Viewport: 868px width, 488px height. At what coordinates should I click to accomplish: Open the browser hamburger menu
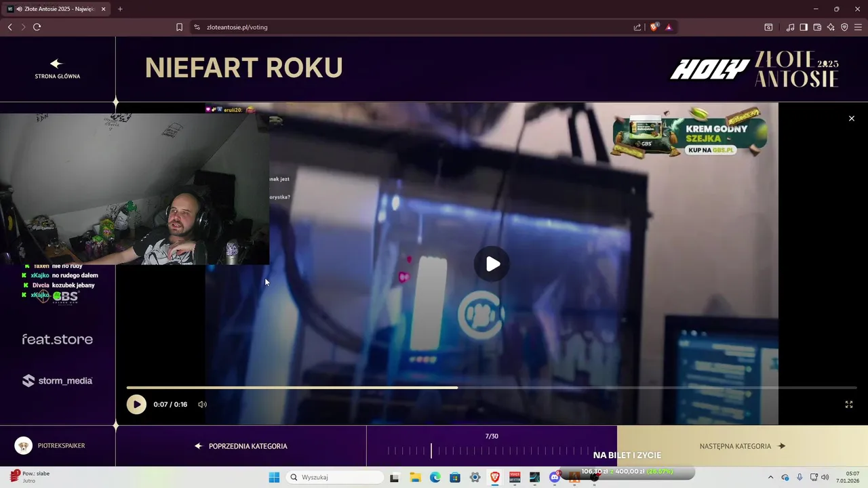point(858,27)
